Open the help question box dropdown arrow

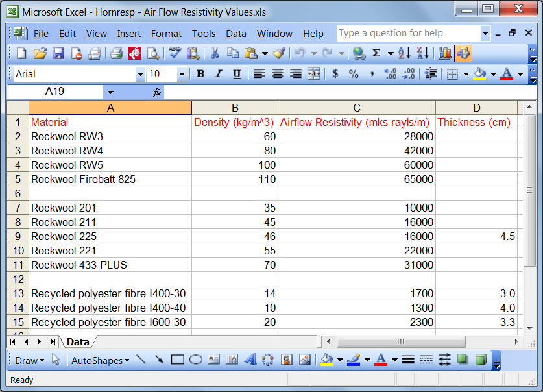[x=485, y=33]
